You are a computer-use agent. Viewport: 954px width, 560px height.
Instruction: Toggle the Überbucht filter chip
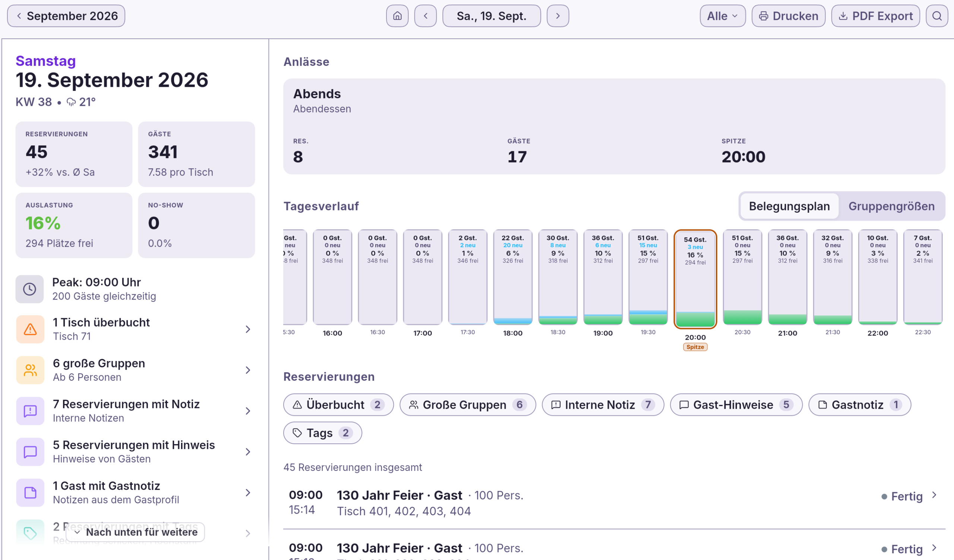[x=338, y=405]
